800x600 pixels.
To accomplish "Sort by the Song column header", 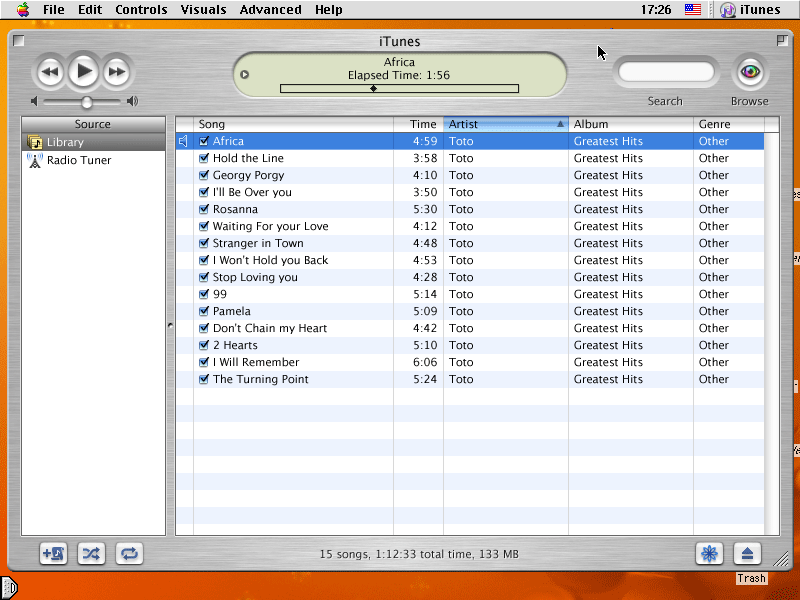I will click(293, 124).
